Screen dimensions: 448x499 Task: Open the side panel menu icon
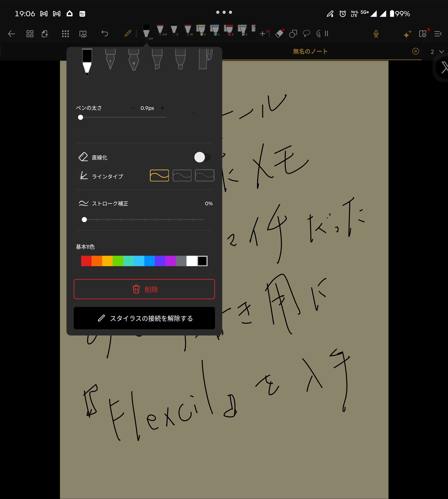click(438, 34)
